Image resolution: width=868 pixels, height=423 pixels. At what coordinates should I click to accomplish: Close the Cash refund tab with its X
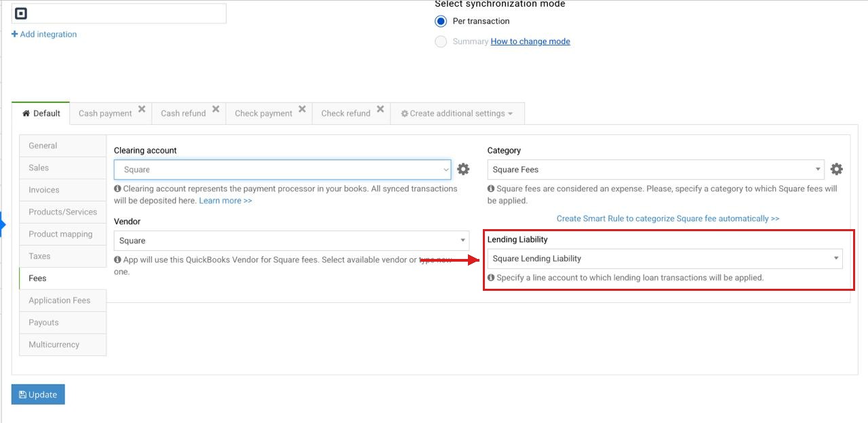pos(216,109)
